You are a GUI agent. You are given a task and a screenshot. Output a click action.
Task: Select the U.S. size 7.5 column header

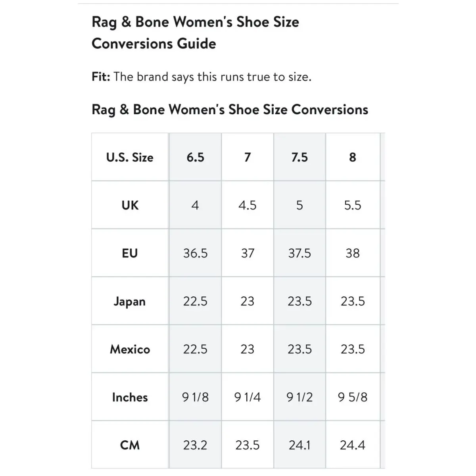299,157
